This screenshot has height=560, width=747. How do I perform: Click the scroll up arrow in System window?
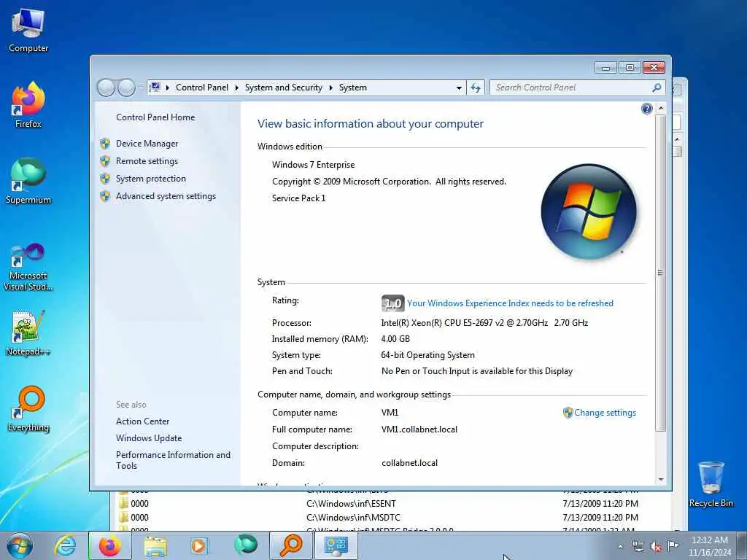point(661,109)
